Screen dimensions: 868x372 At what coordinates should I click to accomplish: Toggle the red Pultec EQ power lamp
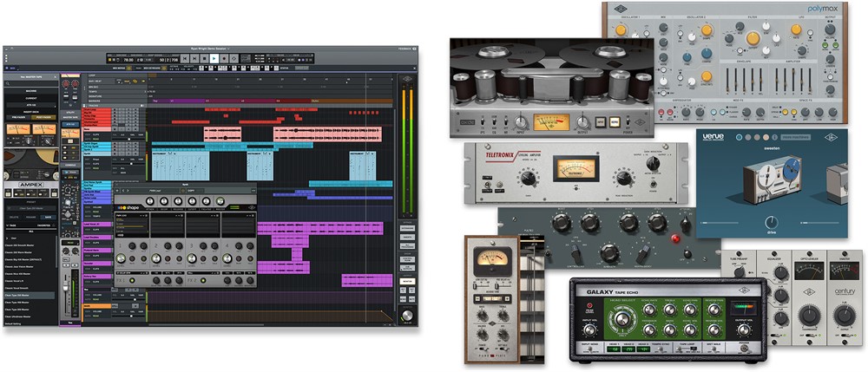(x=674, y=238)
